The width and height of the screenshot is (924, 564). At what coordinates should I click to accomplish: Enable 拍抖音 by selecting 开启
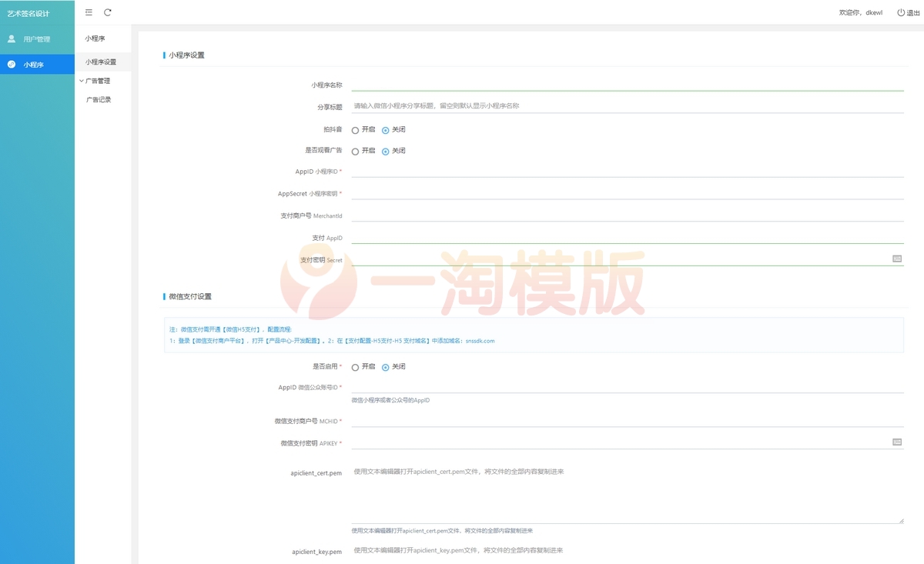coord(356,130)
